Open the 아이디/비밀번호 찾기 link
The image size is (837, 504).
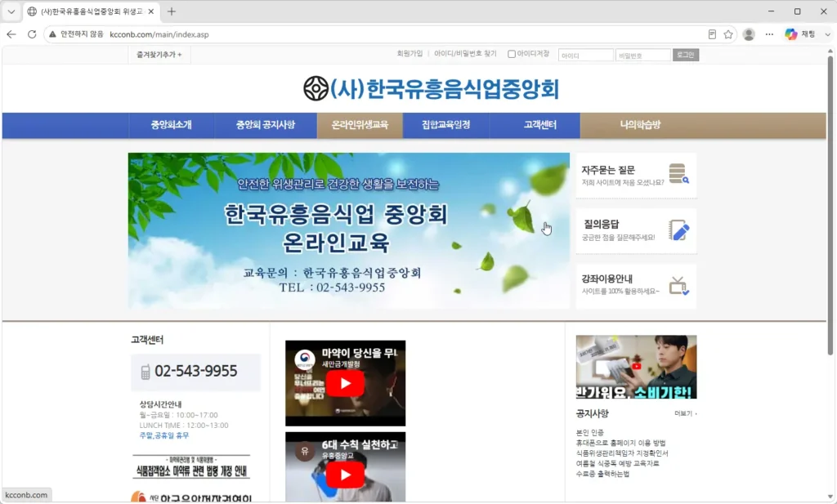tap(465, 53)
